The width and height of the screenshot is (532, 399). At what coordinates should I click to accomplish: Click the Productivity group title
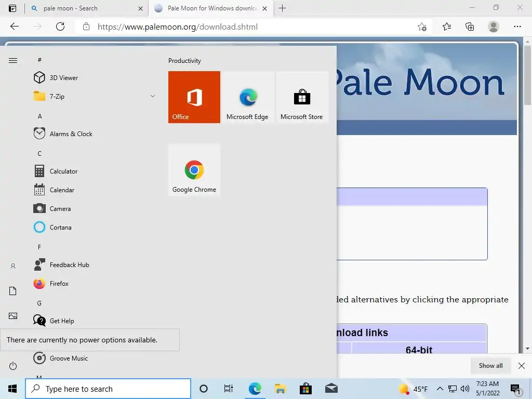pyautogui.click(x=184, y=61)
